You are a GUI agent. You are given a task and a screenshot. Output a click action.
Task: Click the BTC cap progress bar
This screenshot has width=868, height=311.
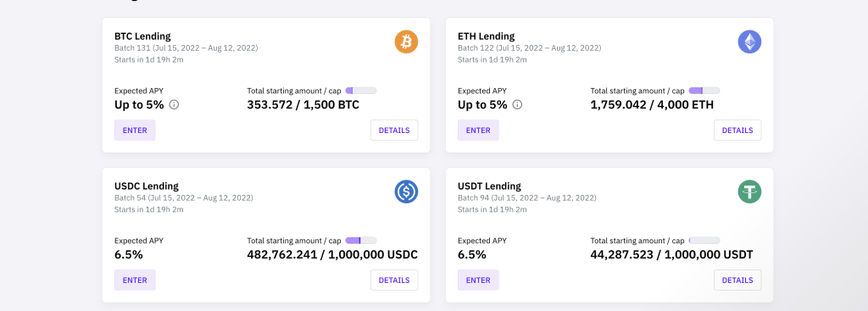tap(361, 91)
